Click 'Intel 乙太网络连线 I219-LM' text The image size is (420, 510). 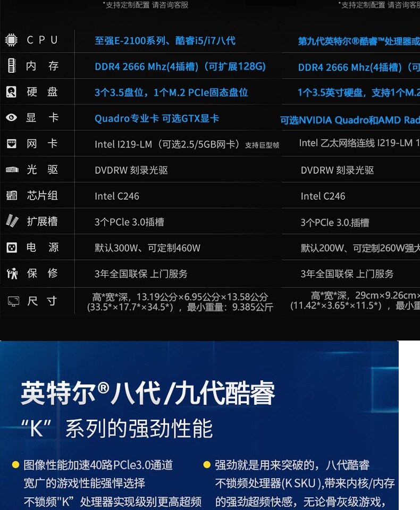[x=356, y=143]
